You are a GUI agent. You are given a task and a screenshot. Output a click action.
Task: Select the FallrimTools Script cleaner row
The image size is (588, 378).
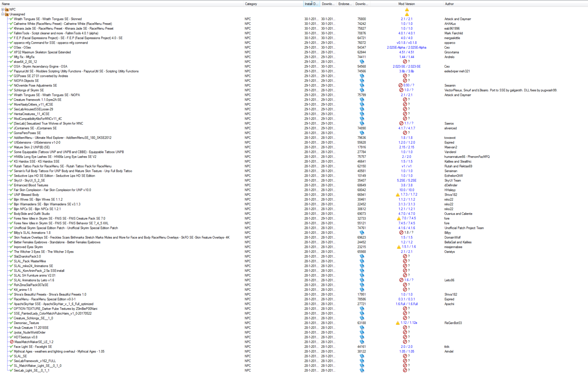(x=294, y=33)
